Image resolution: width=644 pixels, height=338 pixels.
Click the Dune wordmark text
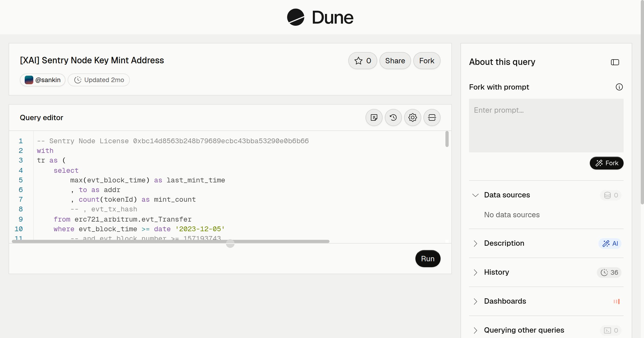(332, 18)
